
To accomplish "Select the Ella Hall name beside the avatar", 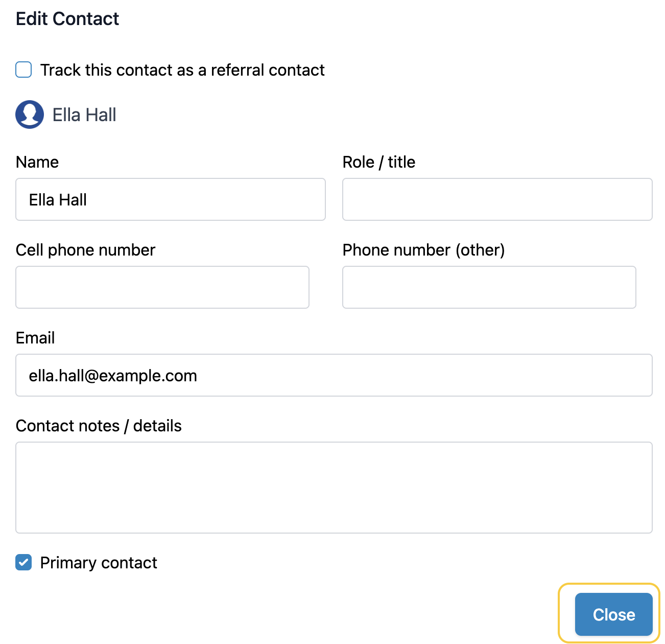I will tap(84, 115).
